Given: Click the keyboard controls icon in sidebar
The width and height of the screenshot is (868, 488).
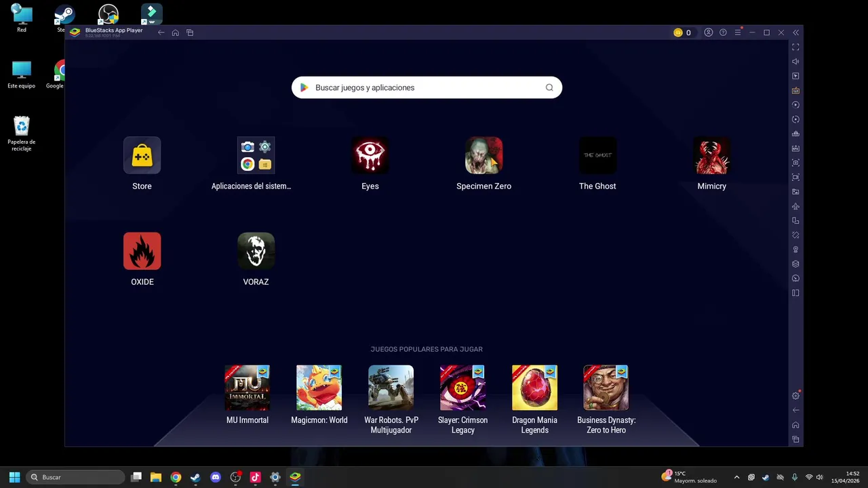Looking at the screenshot, I should pos(795,90).
